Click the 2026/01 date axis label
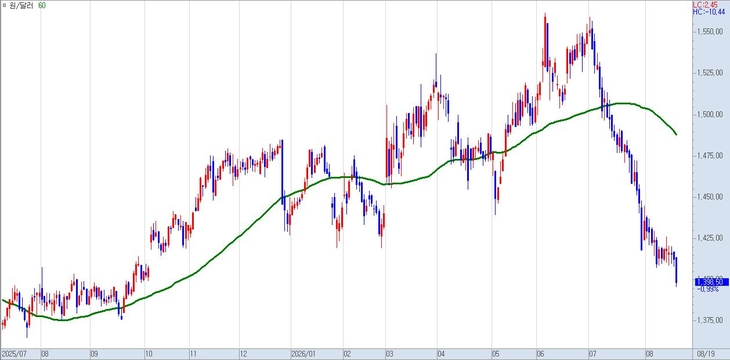The image size is (730, 360). 303,353
